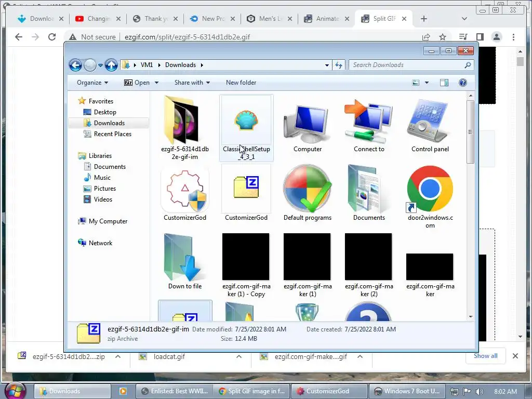Select Pictures library in navigation pane
Screen dimensions: 532x399
click(x=105, y=188)
